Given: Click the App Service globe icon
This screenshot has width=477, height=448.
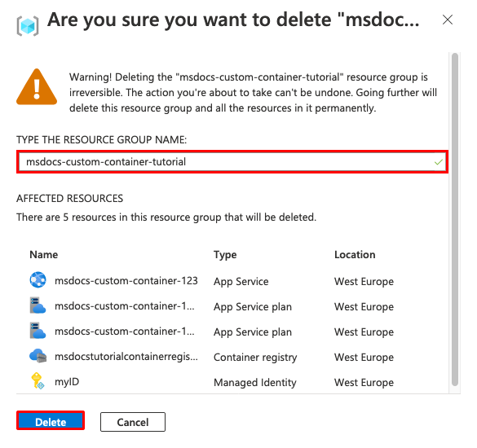Looking at the screenshot, I should point(38,280).
